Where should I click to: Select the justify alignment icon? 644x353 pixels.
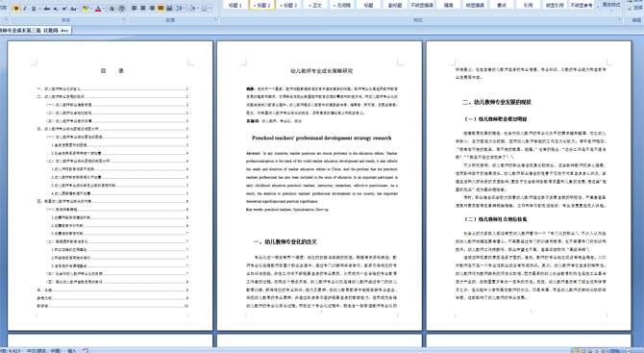161,8
